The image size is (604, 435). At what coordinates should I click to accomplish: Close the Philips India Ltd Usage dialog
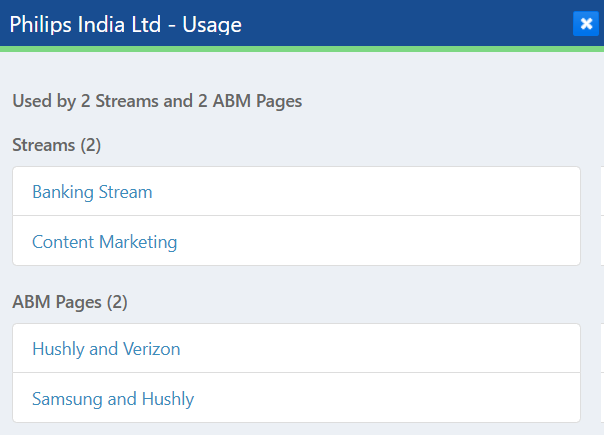tap(586, 24)
